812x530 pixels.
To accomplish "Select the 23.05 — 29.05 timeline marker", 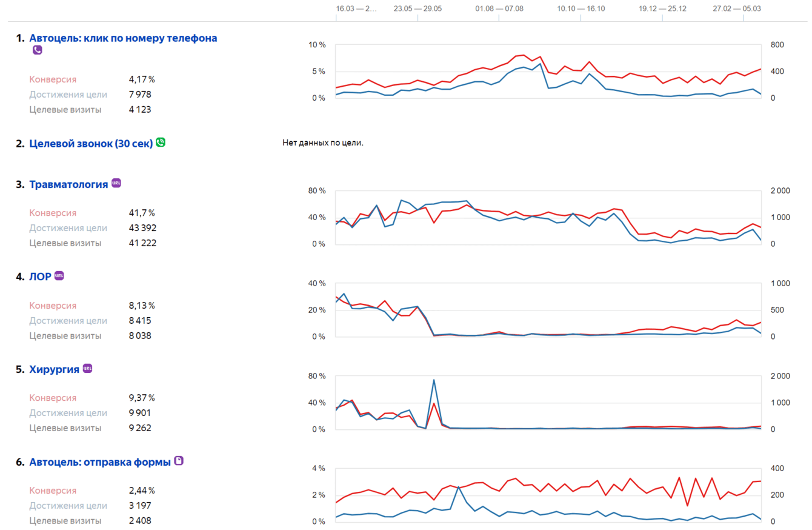I will (418, 8).
